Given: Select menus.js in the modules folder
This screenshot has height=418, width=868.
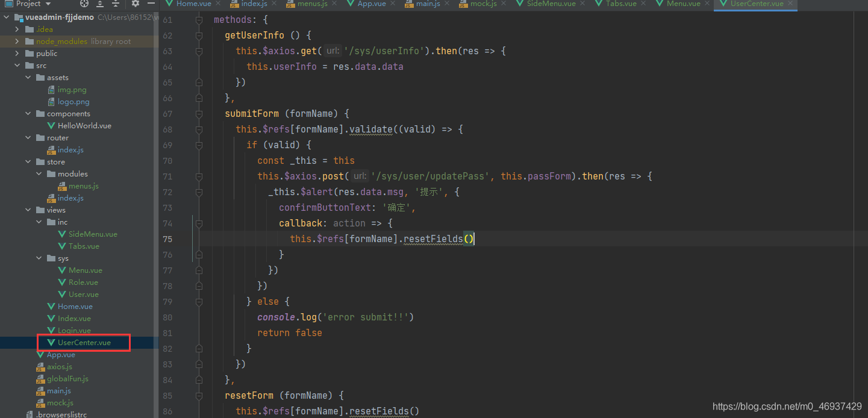Looking at the screenshot, I should (83, 186).
